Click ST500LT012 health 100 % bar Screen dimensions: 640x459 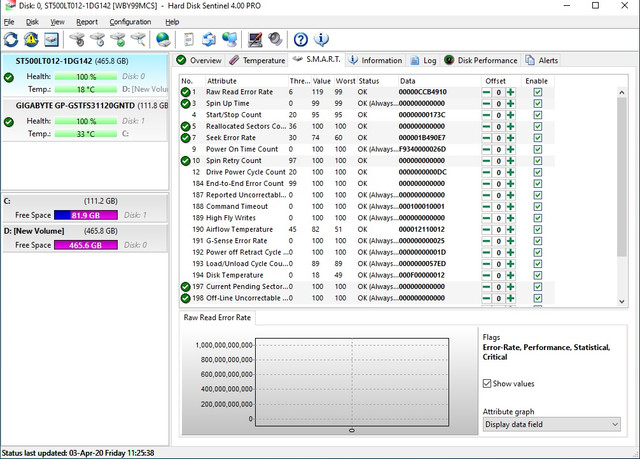click(86, 77)
